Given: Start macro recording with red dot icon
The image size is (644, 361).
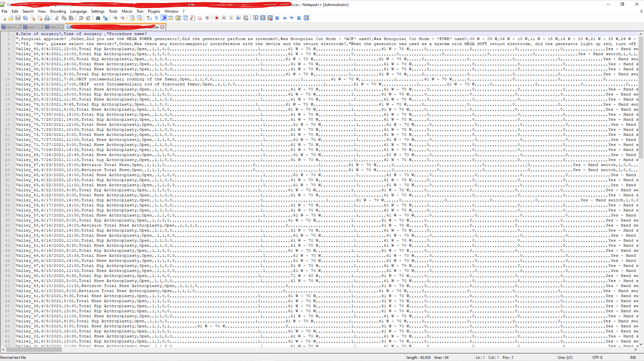Looking at the screenshot, I should click(217, 18).
